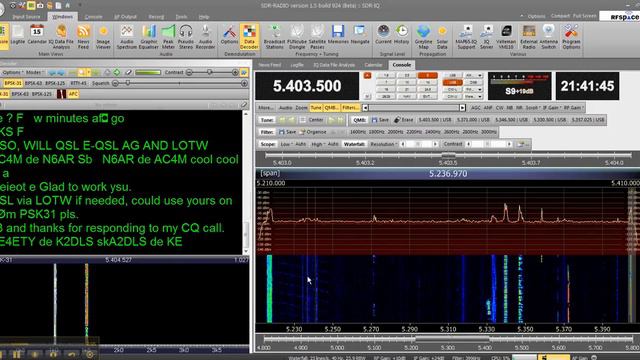640x360 pixels.
Task: Toggle the AFC button
Action: click(x=73, y=94)
